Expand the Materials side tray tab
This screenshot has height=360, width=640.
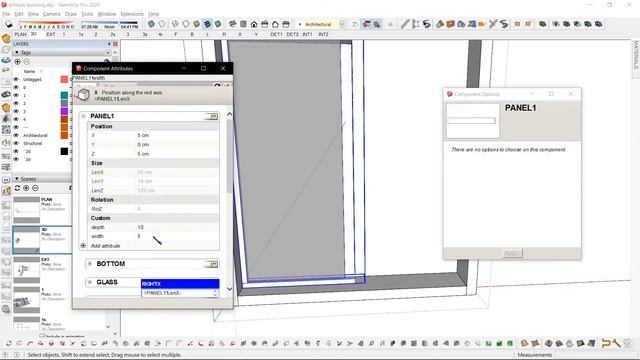click(x=636, y=55)
